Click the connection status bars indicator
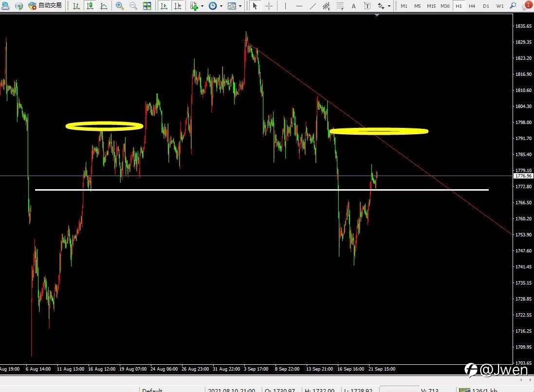The width and height of the screenshot is (534, 392). tap(464, 390)
